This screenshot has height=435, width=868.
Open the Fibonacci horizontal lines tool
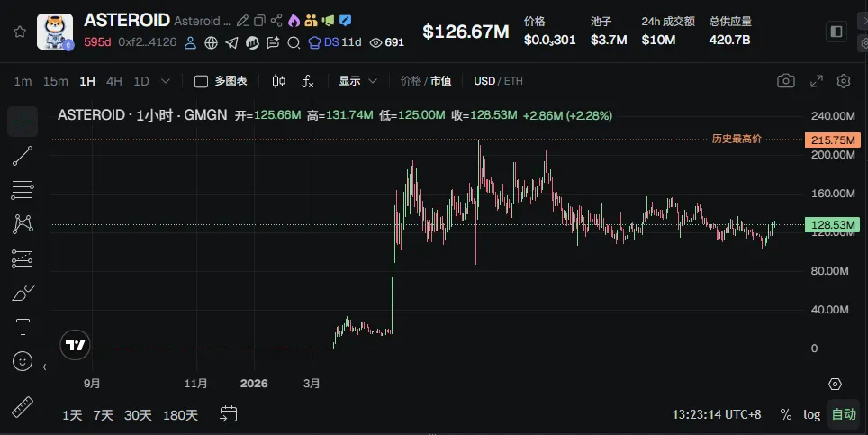click(23, 190)
